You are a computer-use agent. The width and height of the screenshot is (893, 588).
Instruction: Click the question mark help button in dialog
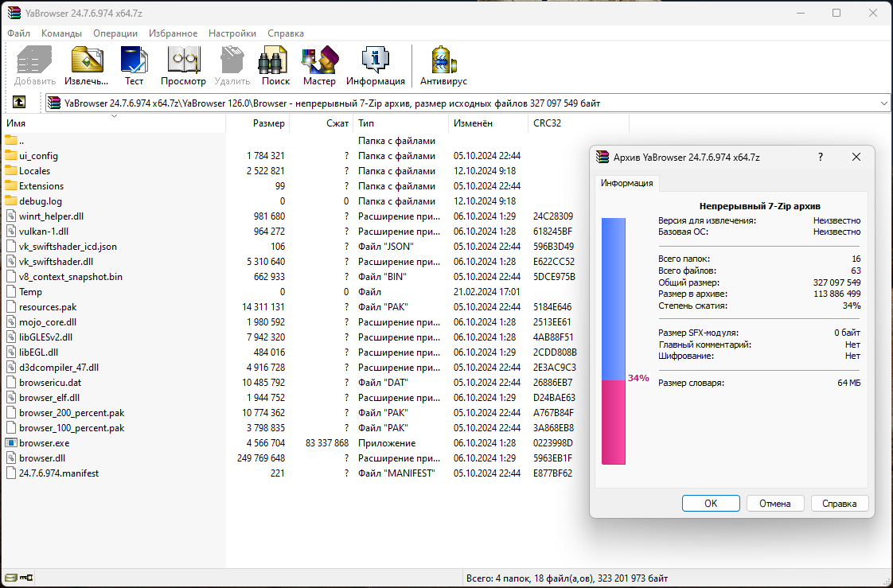[x=821, y=157]
